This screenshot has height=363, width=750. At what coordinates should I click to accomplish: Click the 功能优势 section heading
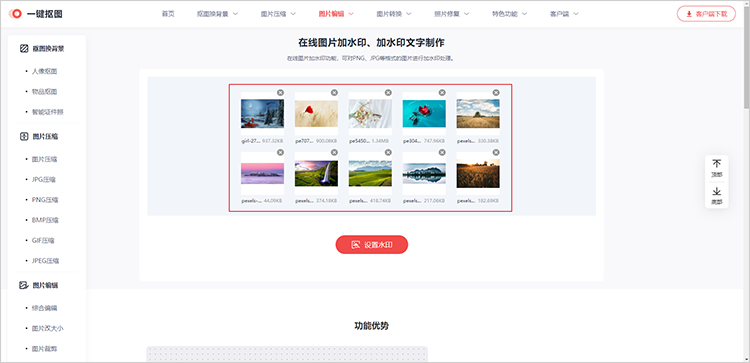372,326
